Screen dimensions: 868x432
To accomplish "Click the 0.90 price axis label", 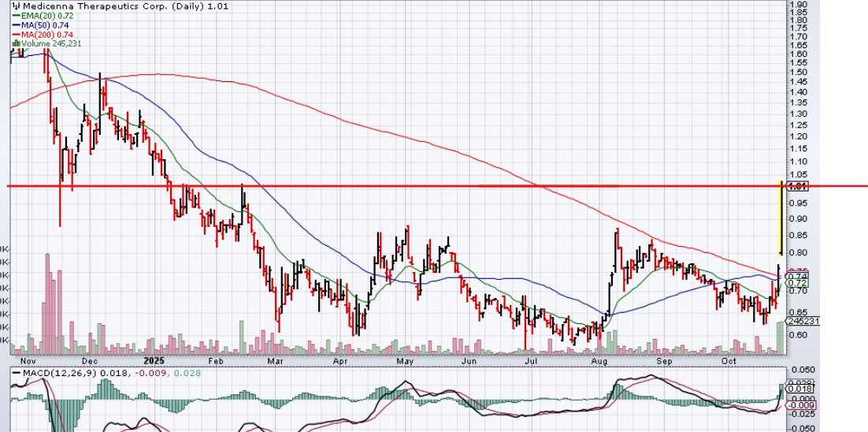I will click(798, 219).
